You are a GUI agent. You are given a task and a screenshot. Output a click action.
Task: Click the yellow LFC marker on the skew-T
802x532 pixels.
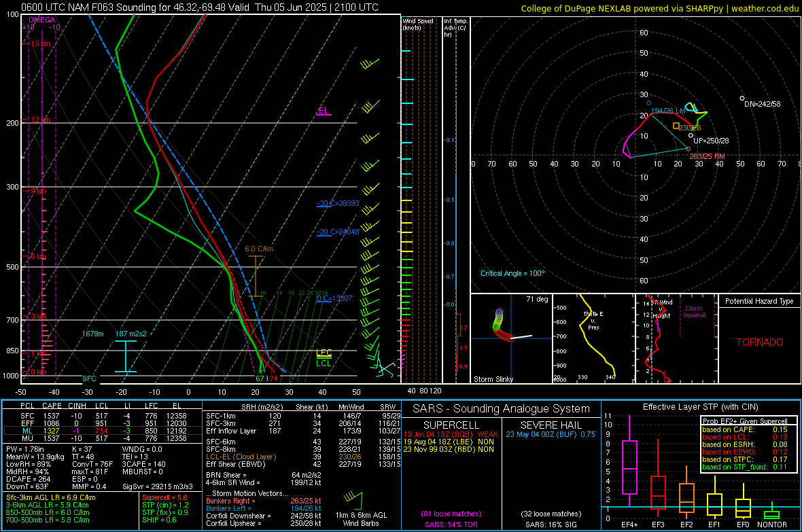[324, 353]
